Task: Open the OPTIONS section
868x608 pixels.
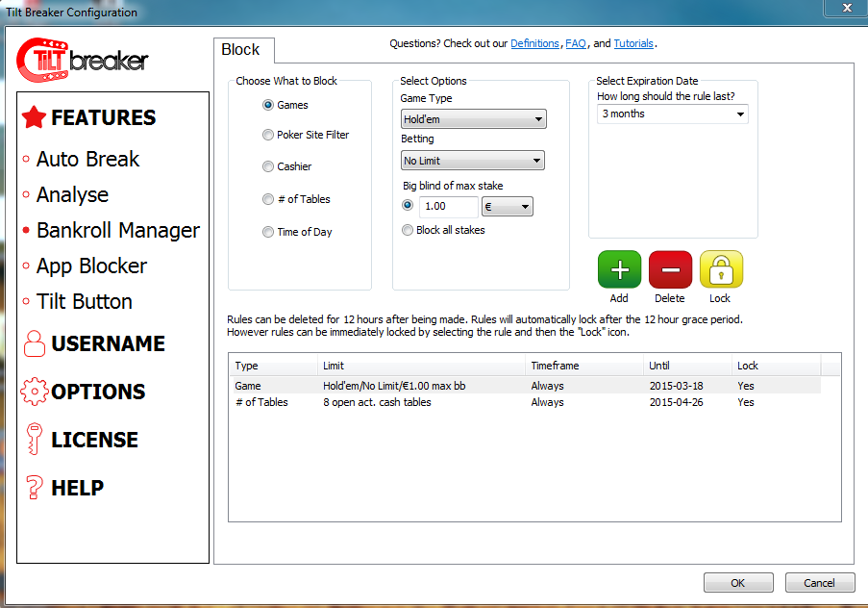Action: [98, 392]
